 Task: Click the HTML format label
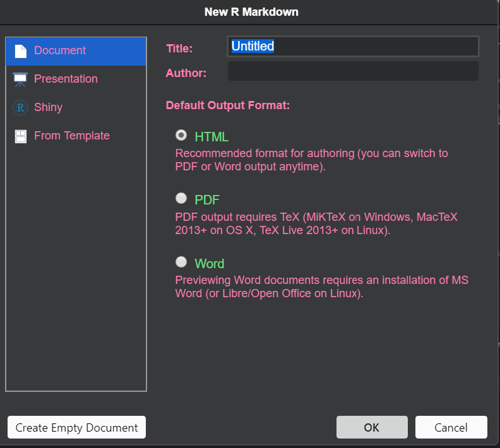211,137
